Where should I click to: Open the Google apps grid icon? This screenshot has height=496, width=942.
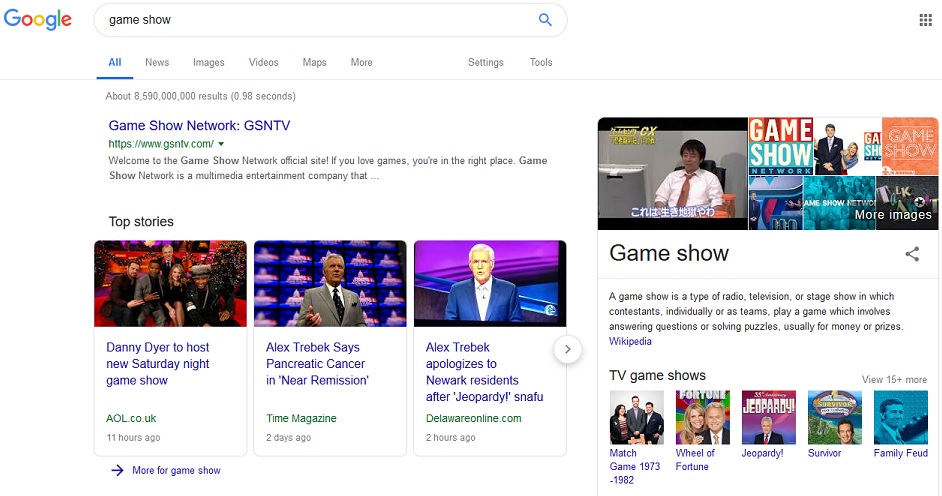tap(925, 20)
